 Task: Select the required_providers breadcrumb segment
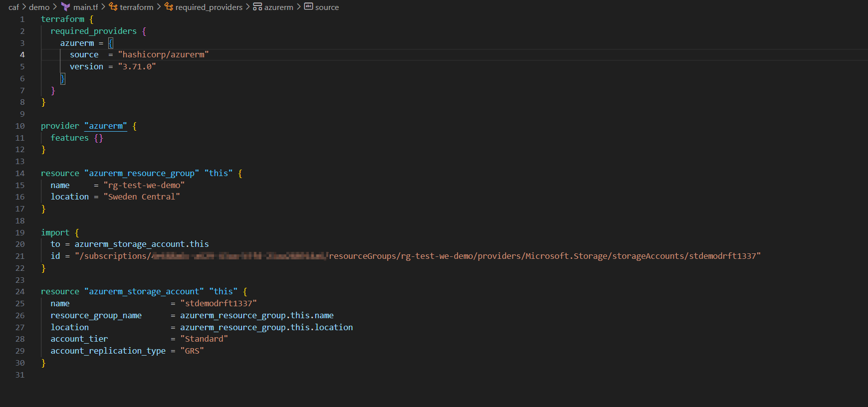209,7
